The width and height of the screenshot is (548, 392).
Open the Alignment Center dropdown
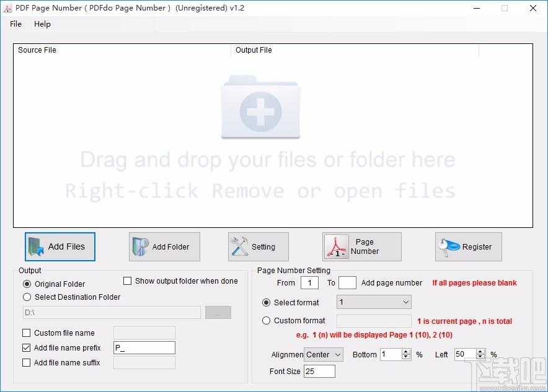point(324,354)
